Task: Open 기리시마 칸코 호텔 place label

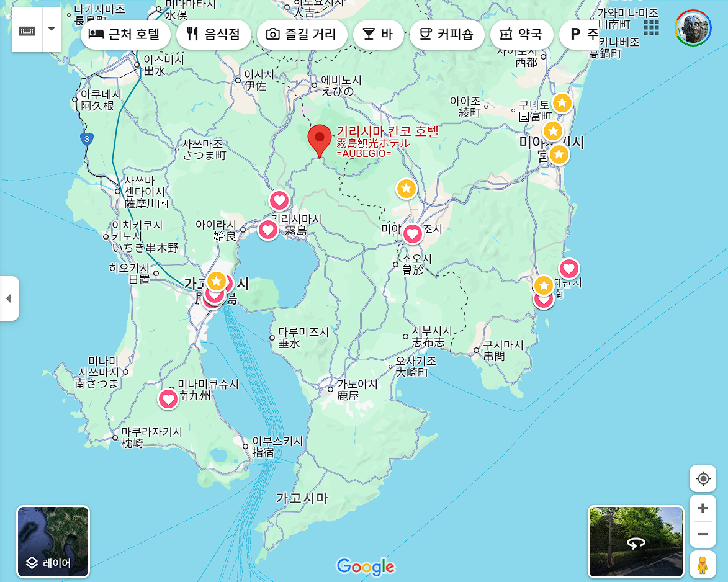Action: (387, 141)
